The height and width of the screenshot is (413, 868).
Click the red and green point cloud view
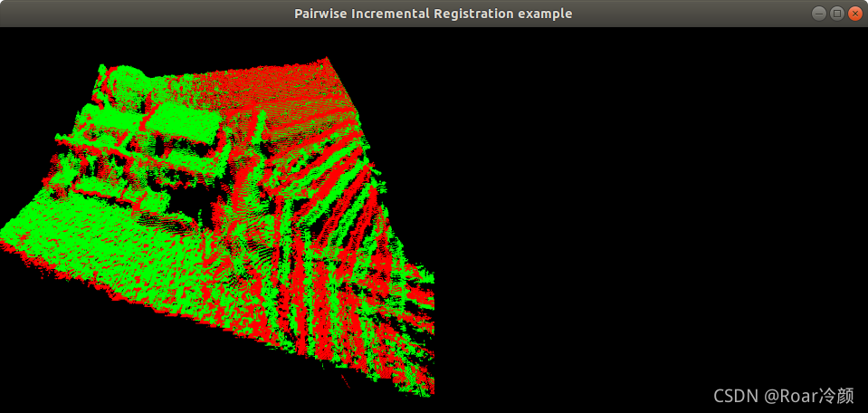[217, 227]
